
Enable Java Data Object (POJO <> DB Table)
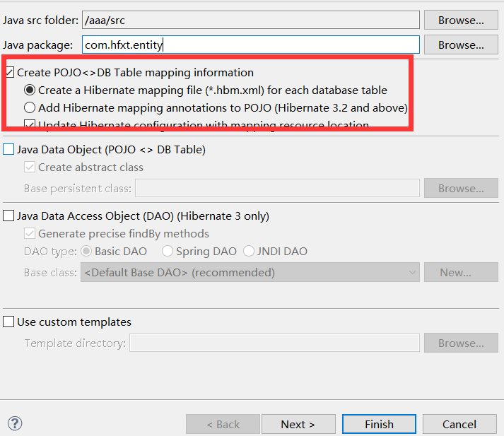8,149
